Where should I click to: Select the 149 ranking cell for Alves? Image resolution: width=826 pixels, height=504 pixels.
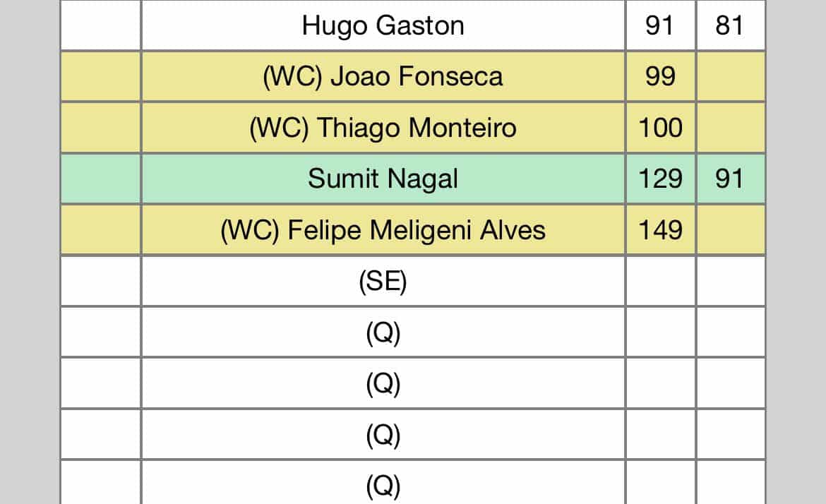click(x=661, y=230)
